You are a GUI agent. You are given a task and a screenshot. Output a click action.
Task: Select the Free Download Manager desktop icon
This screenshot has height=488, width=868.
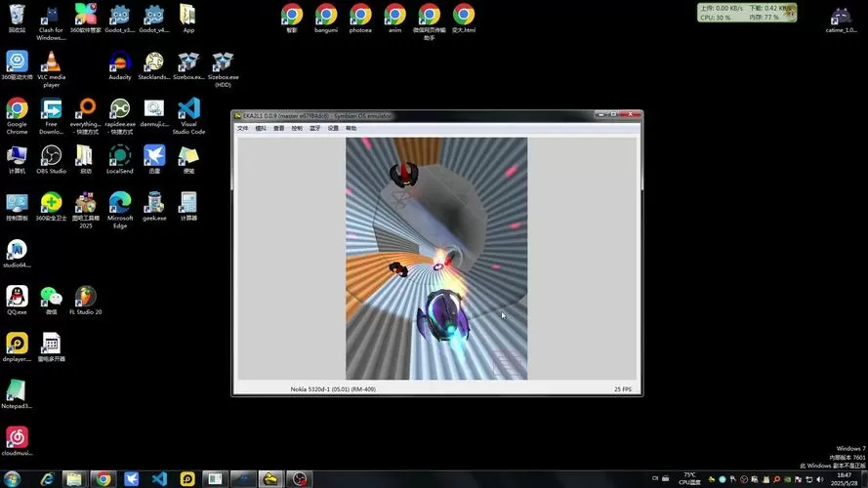[x=51, y=116]
